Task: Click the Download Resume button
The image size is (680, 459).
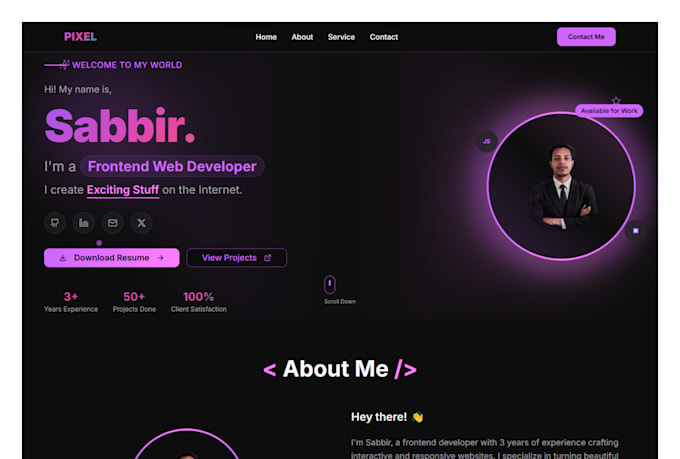Action: pyautogui.click(x=111, y=258)
